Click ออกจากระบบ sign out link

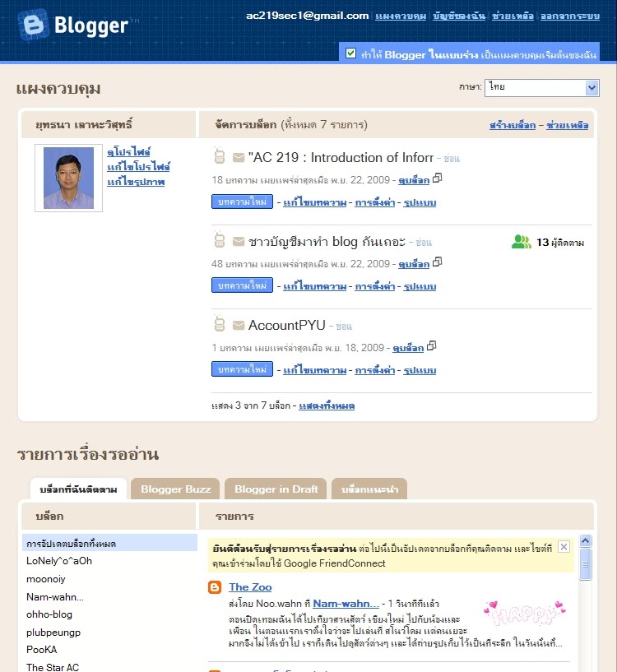[x=570, y=16]
